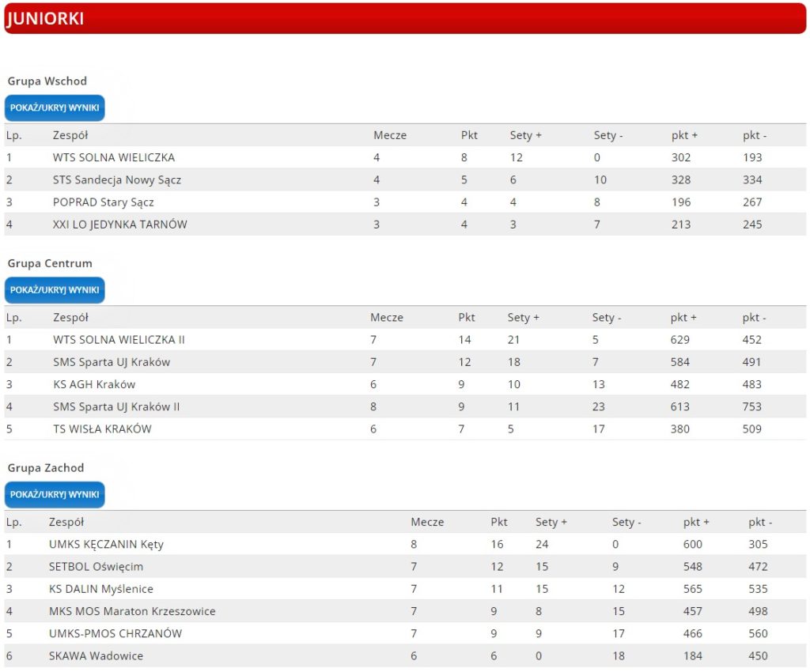Click pkt + value 600 for Kęczanin Kęty
This screenshot has height=672, width=810.
tap(693, 544)
